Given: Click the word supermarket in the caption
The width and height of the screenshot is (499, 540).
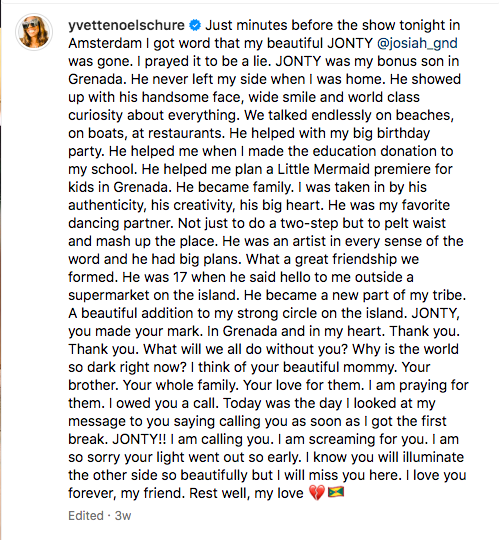Looking at the screenshot, I should click(109, 295).
